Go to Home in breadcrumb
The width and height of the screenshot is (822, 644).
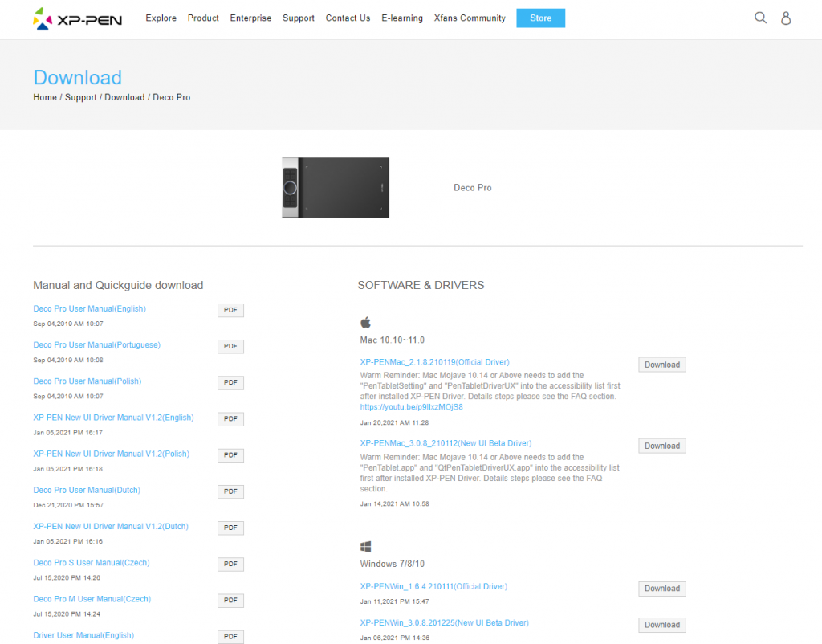tap(45, 97)
